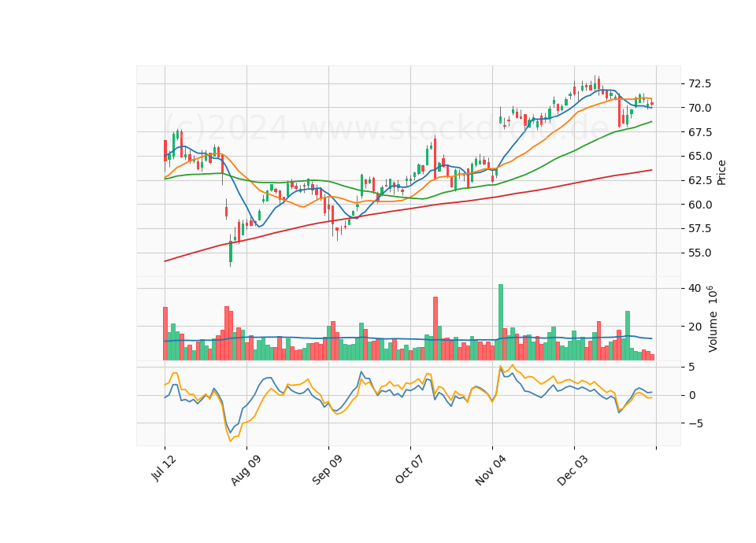Click the red long-term moving average line
756x543 pixels.
click(409, 209)
